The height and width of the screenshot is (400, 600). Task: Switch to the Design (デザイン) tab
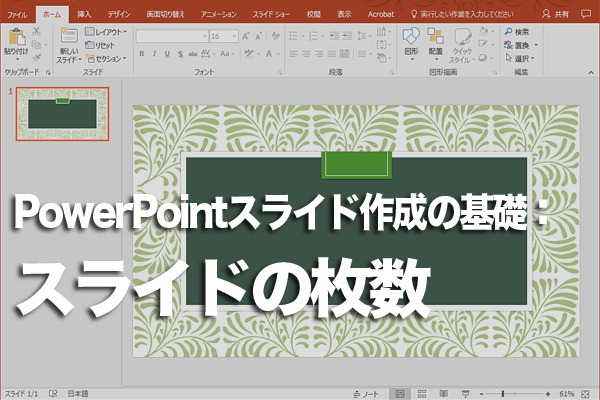click(119, 15)
